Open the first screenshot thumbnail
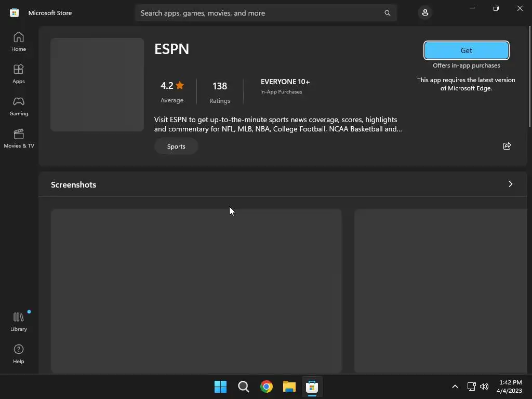The image size is (532, 399). pos(196,291)
